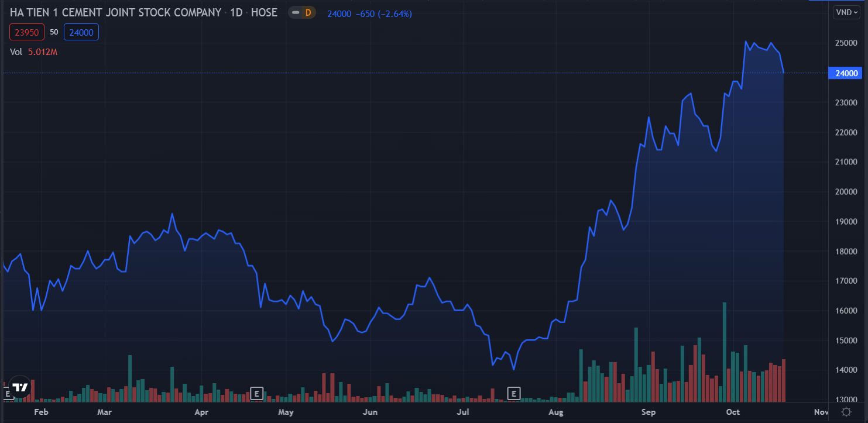Image resolution: width=868 pixels, height=423 pixels.
Task: Click the 23000 price axis label
Action: (846, 103)
